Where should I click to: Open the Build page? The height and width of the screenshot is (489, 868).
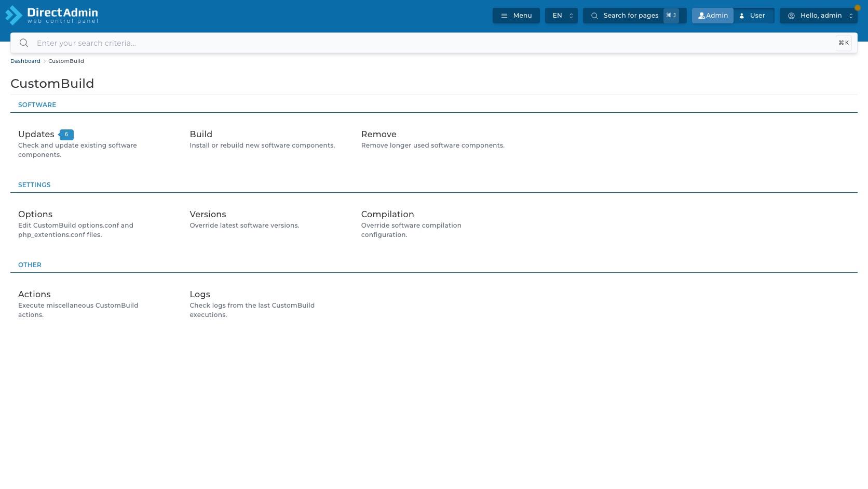(201, 134)
